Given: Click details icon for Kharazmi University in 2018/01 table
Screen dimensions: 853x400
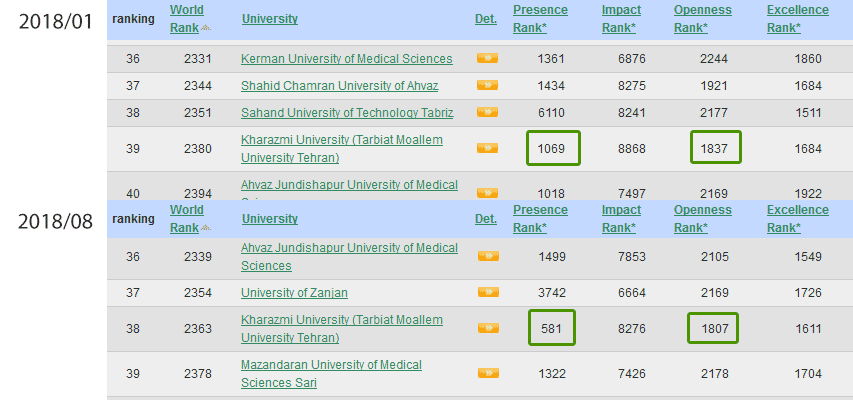Looking at the screenshot, I should pyautogui.click(x=487, y=148).
